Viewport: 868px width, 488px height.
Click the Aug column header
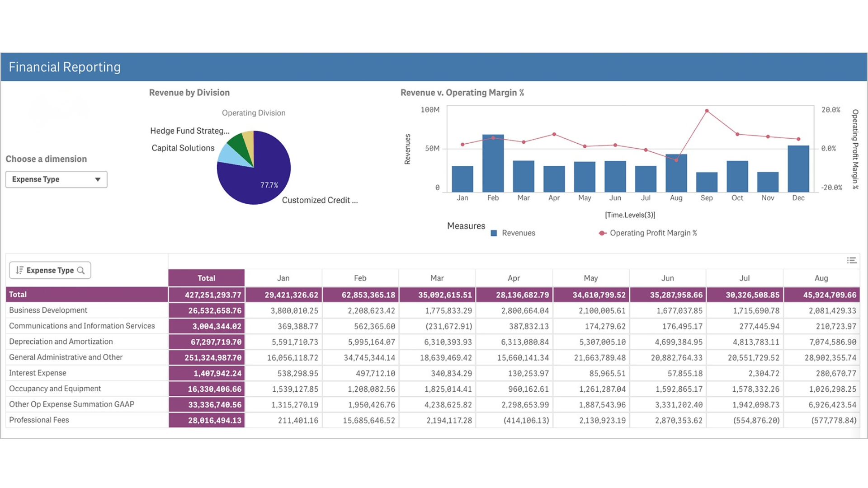coord(821,278)
